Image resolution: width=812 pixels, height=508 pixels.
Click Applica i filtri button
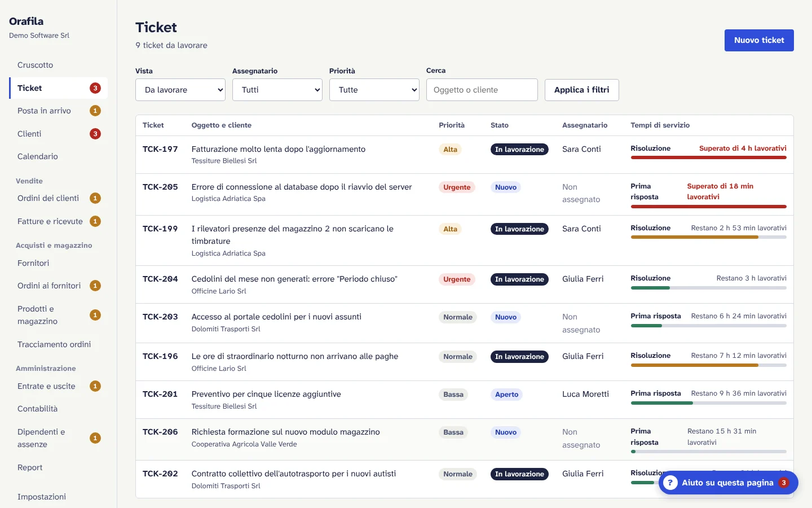[582, 90]
